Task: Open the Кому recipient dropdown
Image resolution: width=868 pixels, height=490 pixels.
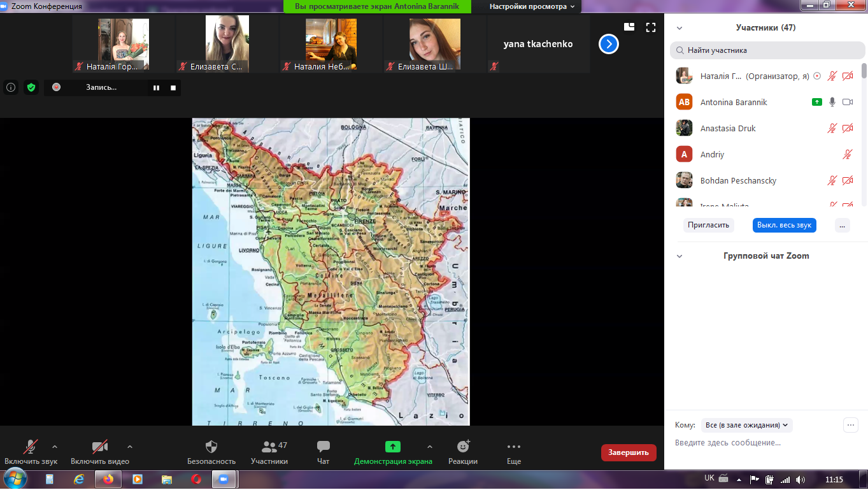Action: pyautogui.click(x=746, y=425)
